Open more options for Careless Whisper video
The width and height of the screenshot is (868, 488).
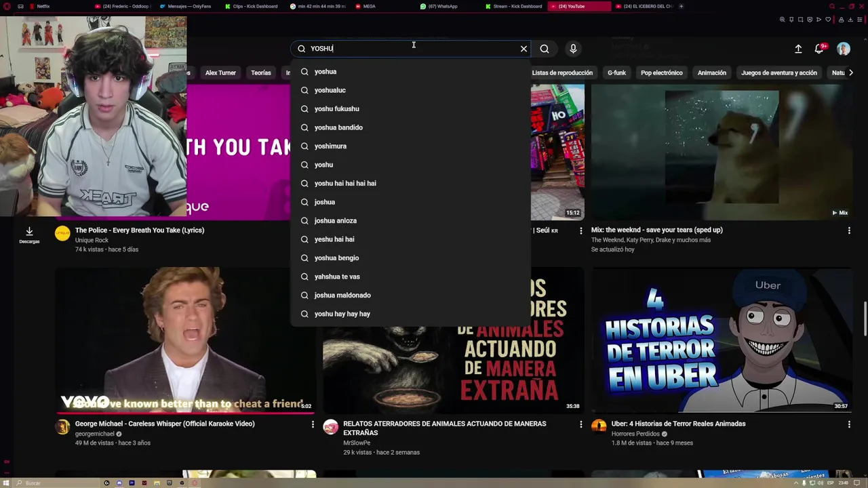[x=313, y=424]
